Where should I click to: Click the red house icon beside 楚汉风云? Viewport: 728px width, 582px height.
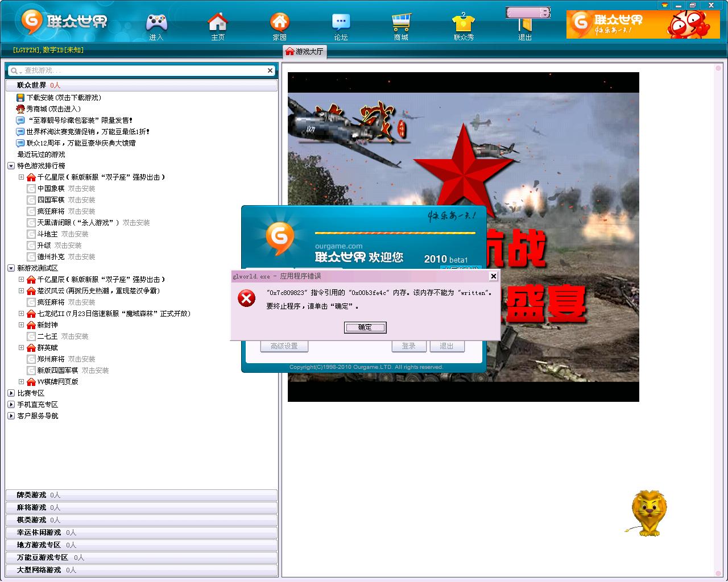point(31,291)
